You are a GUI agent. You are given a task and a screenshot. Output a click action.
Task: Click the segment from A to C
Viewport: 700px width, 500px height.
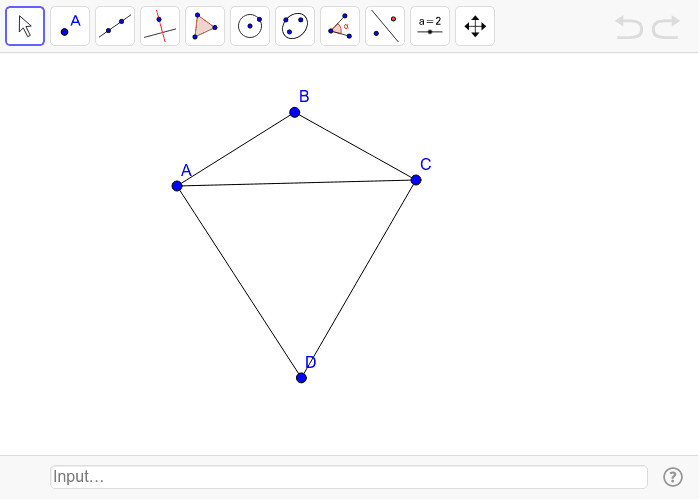[x=296, y=183]
